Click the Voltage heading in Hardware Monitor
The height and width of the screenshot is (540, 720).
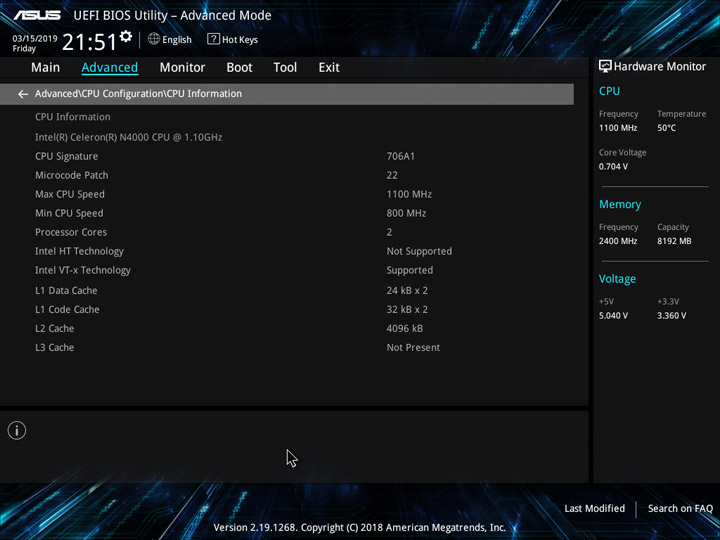[617, 279]
